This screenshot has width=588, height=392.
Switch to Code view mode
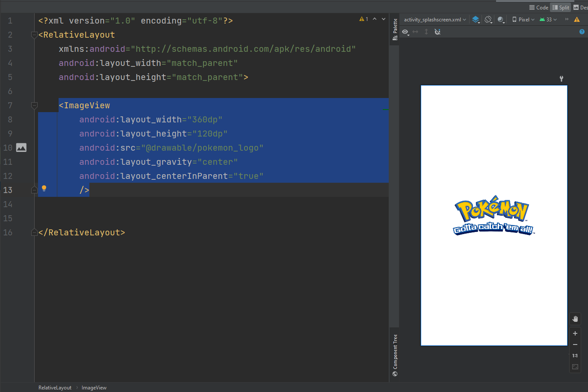538,7
